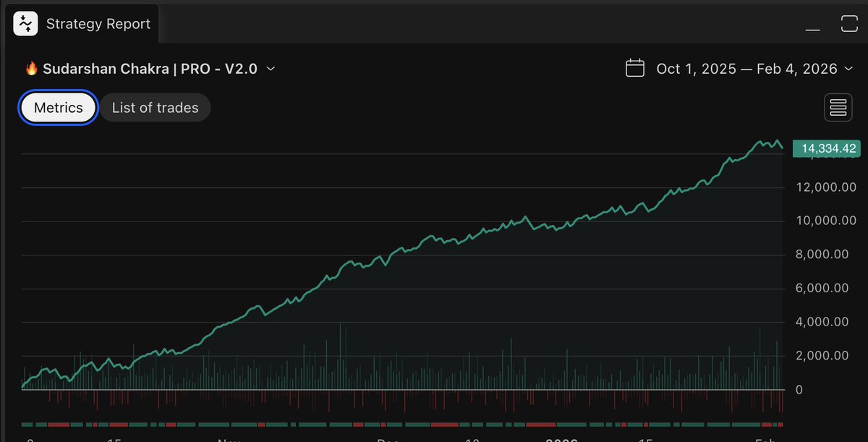Click the 2,000.00 axis label
The image size is (868, 442).
822,355
